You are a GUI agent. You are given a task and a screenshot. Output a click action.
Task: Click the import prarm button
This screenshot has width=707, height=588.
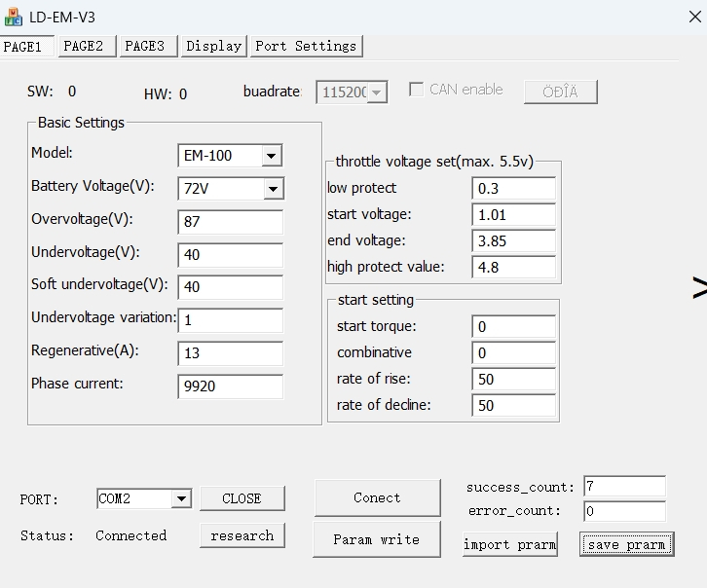point(510,544)
